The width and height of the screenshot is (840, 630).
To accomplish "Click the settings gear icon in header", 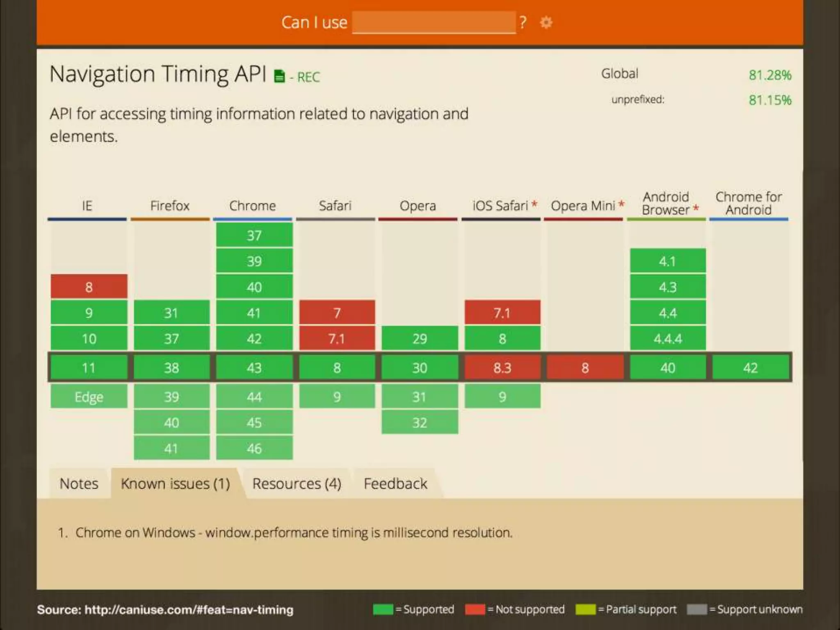I will (x=546, y=22).
